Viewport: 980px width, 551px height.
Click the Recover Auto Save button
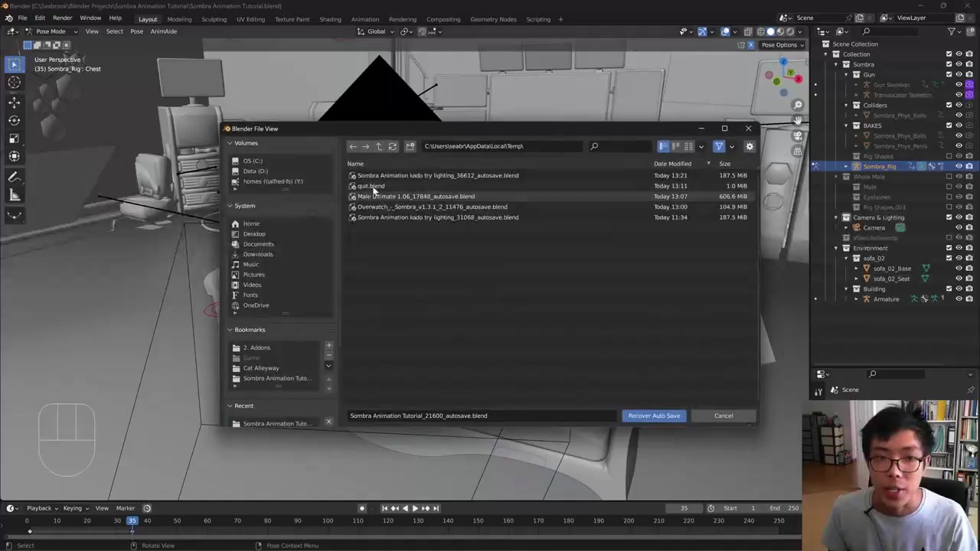coord(654,416)
